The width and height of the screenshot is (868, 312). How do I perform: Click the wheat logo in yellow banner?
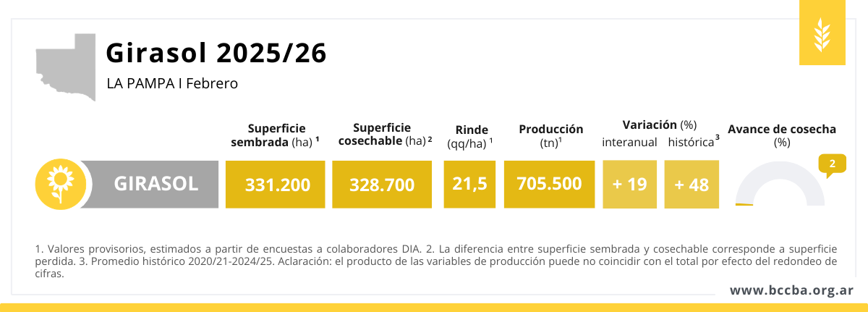tap(822, 34)
